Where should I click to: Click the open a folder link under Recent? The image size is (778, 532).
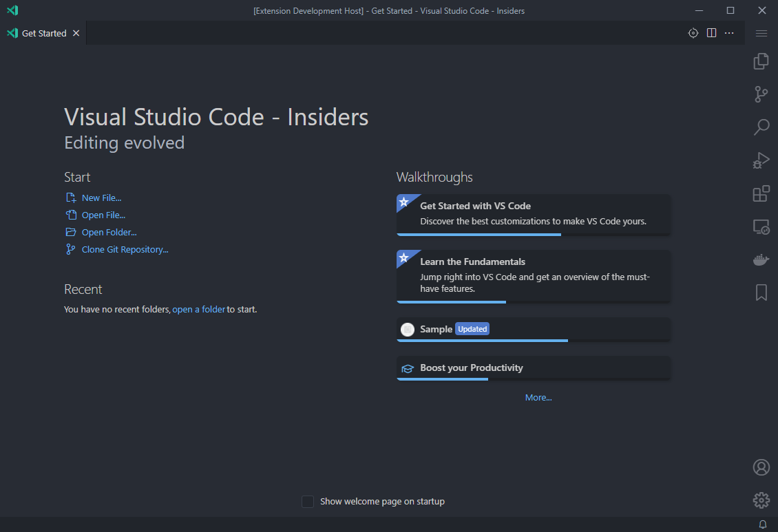(x=199, y=309)
